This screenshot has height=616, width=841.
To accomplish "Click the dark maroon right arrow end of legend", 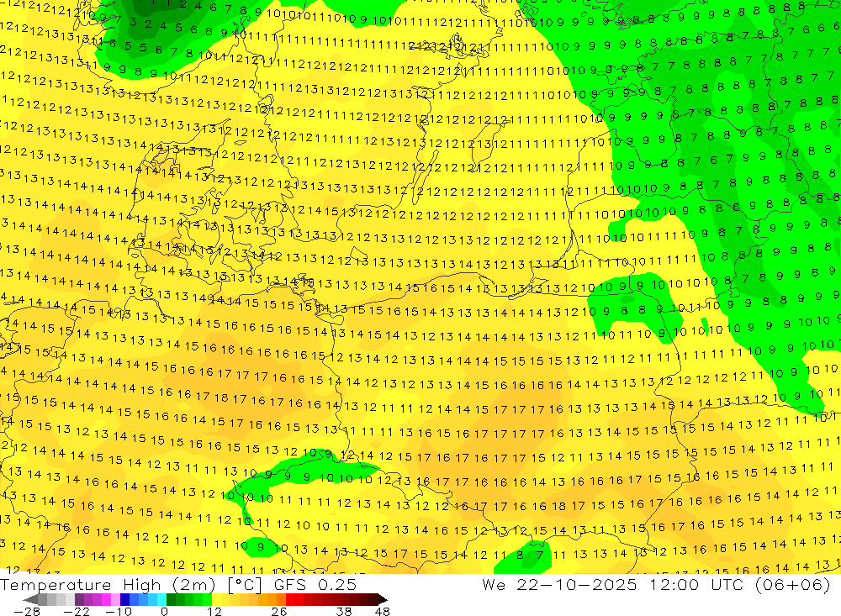I will coord(383,599).
